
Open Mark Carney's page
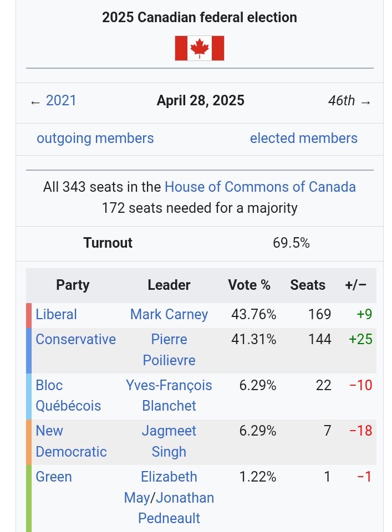169,315
